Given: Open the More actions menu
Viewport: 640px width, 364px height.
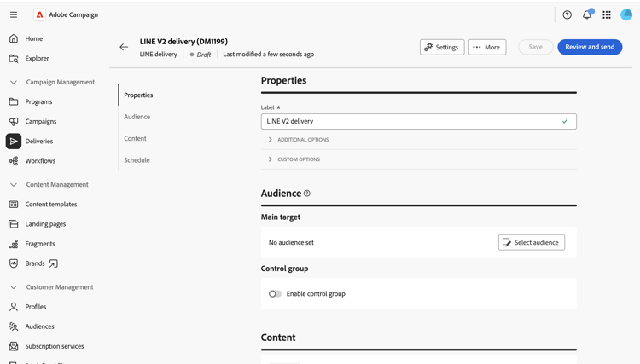Looking at the screenshot, I should 487,47.
